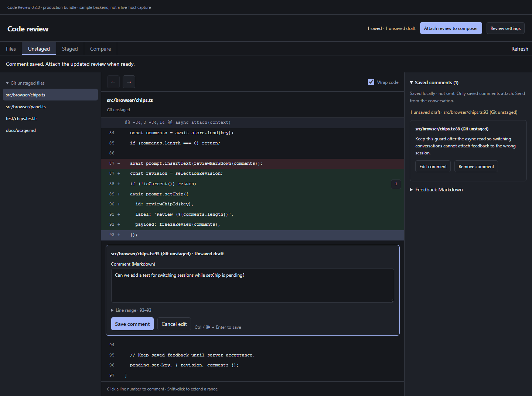Click added line number 89
The image size is (532, 396).
coord(112,194)
